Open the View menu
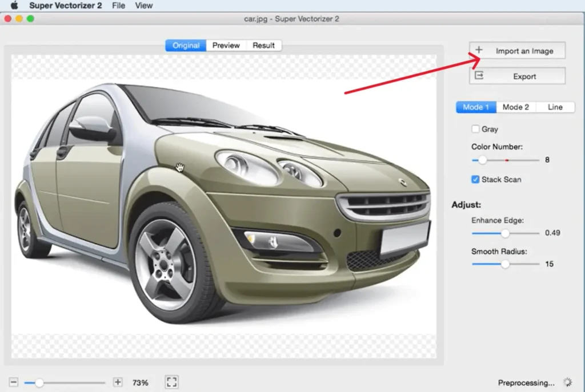The height and width of the screenshot is (392, 585). 143,5
